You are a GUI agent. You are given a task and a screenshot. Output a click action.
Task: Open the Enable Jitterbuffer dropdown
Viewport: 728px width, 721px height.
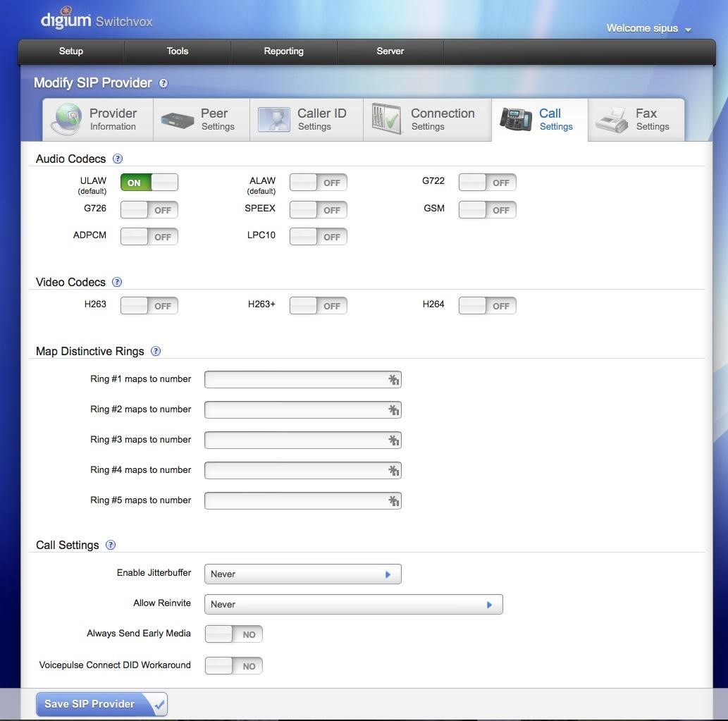[x=303, y=574]
